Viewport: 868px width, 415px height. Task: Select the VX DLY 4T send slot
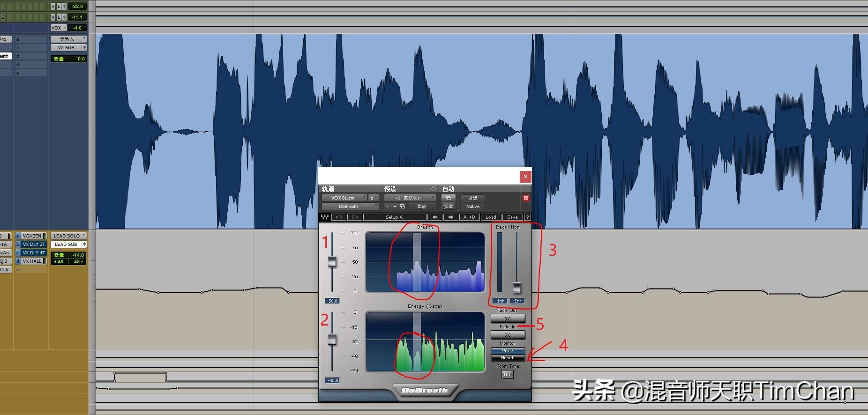pyautogui.click(x=31, y=253)
